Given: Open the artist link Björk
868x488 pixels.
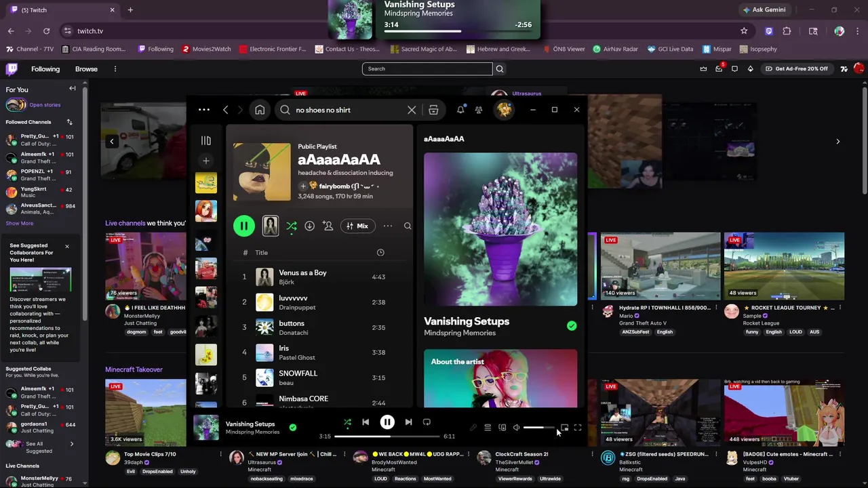Looking at the screenshot, I should pyautogui.click(x=286, y=282).
